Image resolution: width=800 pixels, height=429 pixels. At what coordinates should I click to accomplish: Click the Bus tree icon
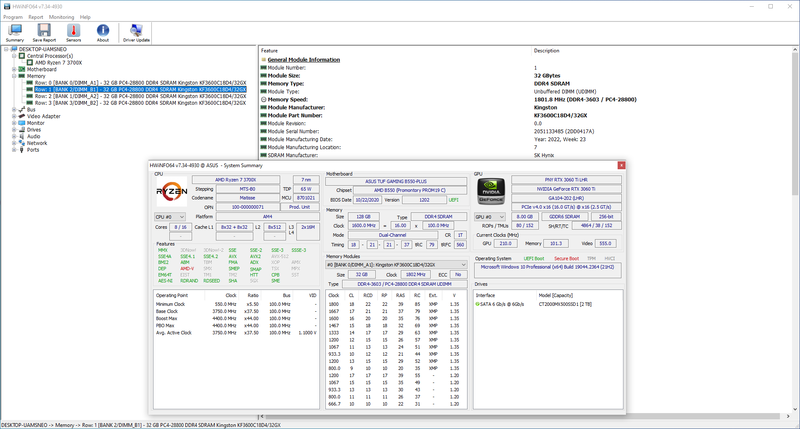point(22,110)
